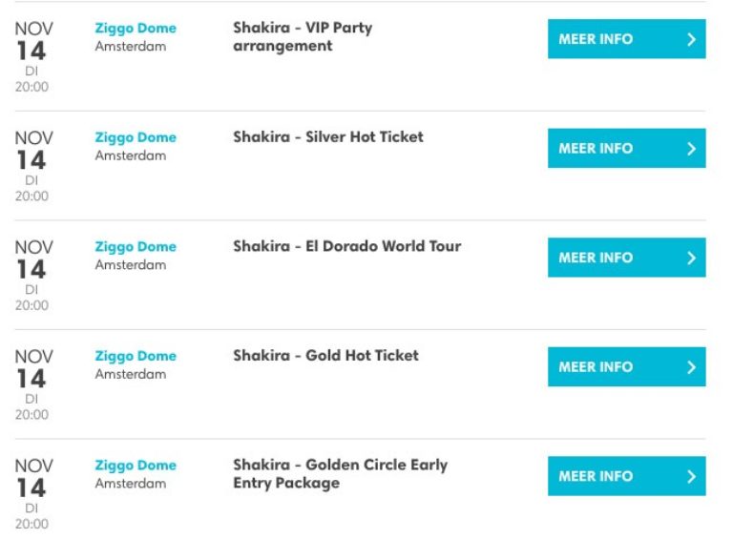Click chevron arrow on VIP Party arrangement row
Viewport: 733px width, 560px height.
691,40
